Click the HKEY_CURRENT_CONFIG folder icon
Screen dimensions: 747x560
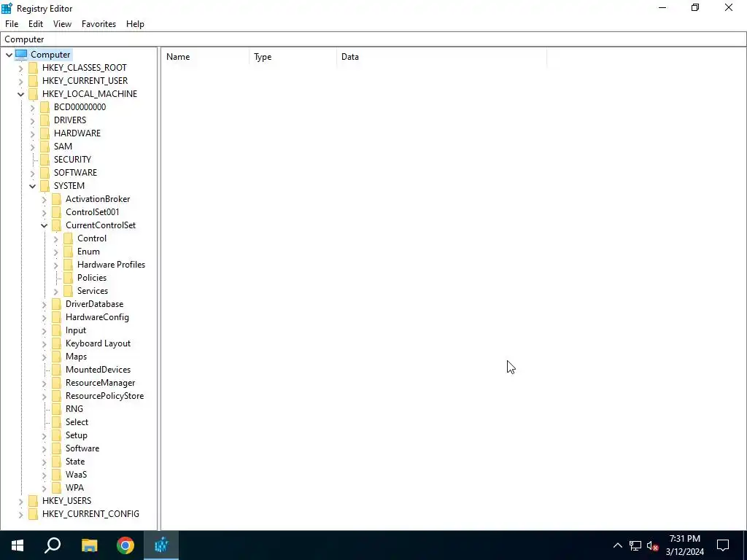pyautogui.click(x=33, y=514)
